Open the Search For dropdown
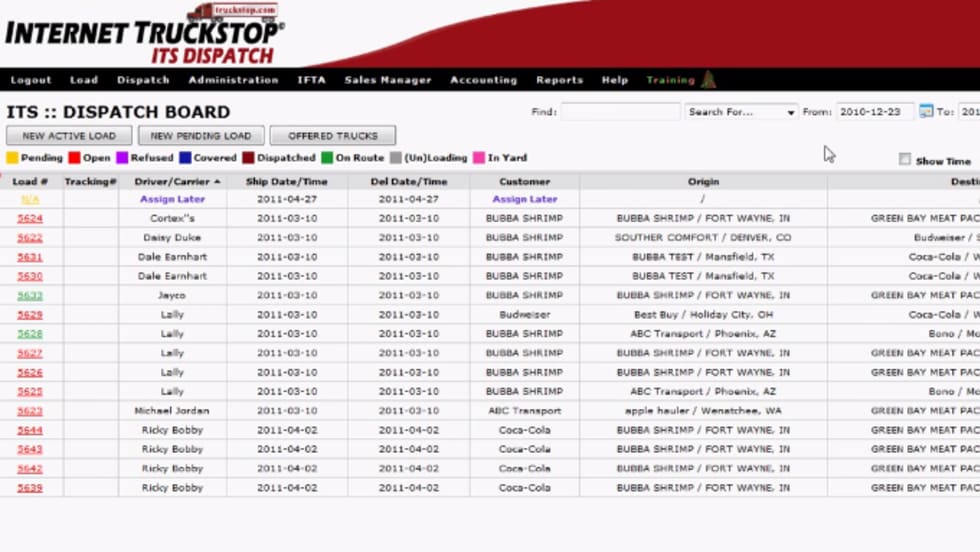The width and height of the screenshot is (980, 552). (741, 112)
